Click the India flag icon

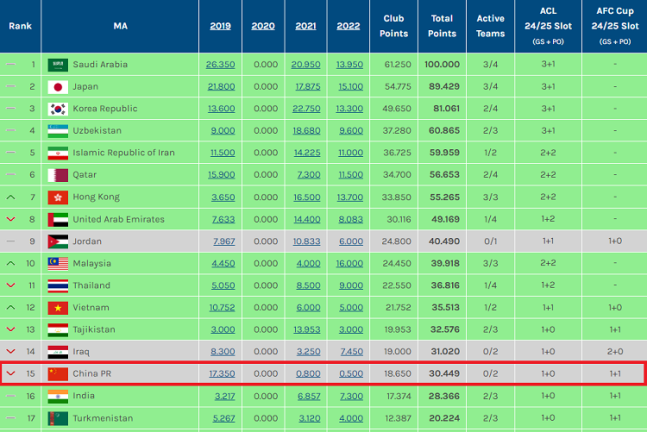(58, 397)
